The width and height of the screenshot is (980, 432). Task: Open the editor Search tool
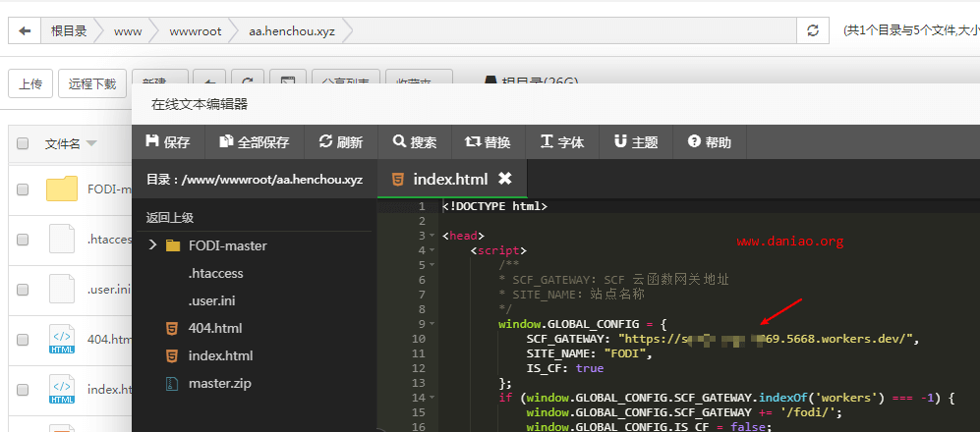(415, 141)
